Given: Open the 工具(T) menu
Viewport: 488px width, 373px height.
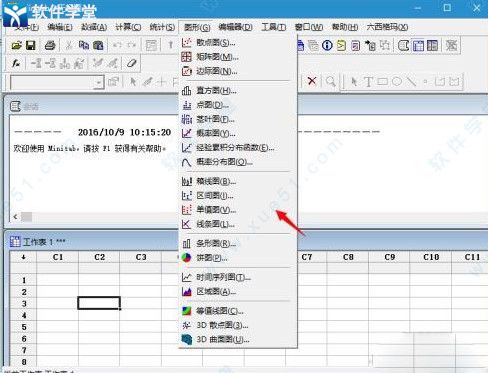Looking at the screenshot, I should [x=273, y=27].
